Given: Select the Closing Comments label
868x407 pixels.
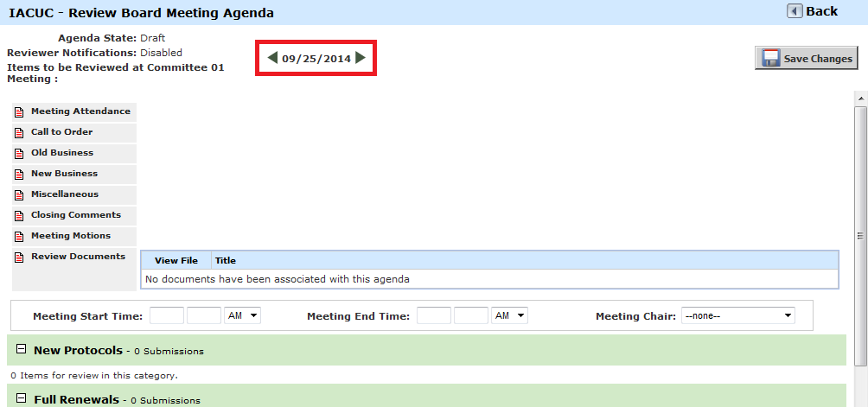Looking at the screenshot, I should coord(76,214).
